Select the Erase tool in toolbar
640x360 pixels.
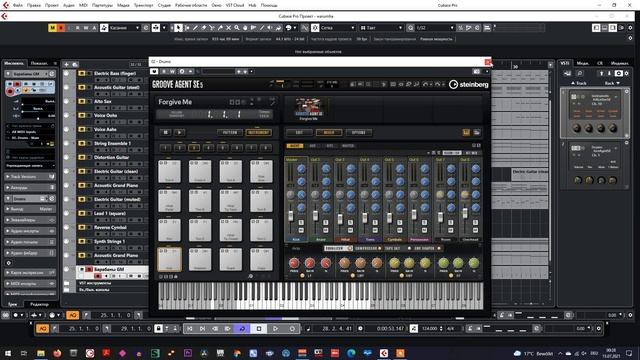tap(204, 28)
